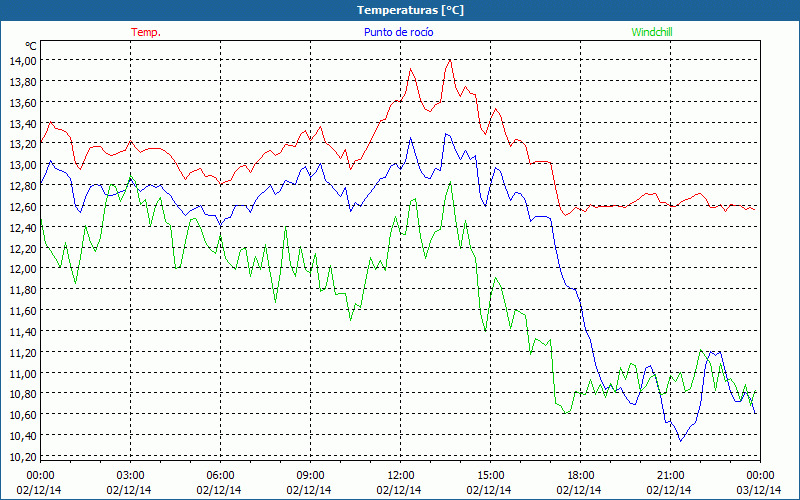The image size is (800, 500).
Task: Click the 13,60 y-axis value
Action: coord(23,103)
